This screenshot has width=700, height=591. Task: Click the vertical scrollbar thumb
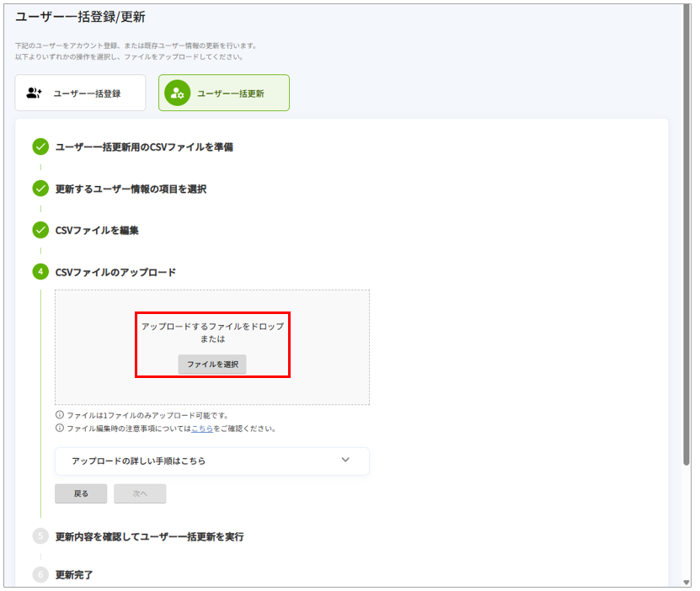[687, 234]
